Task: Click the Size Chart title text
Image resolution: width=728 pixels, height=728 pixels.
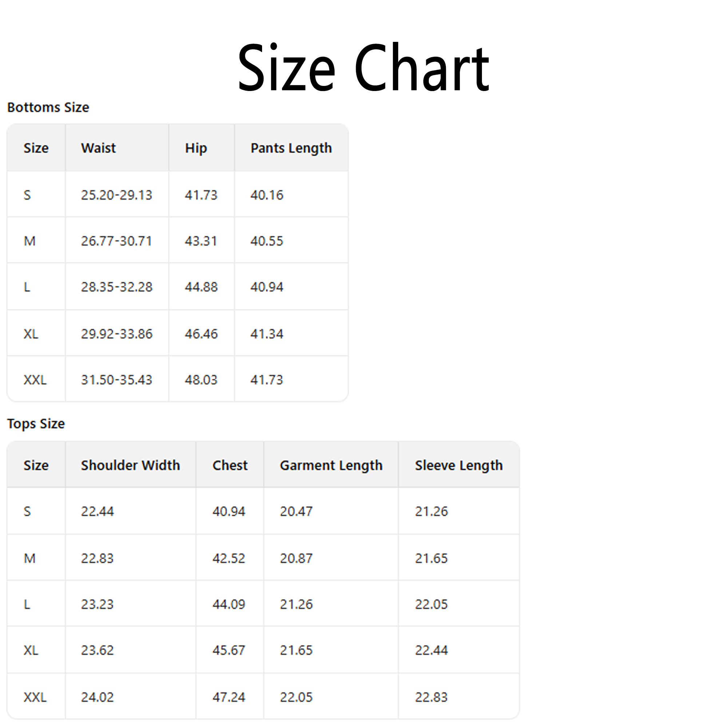Action: (364, 68)
